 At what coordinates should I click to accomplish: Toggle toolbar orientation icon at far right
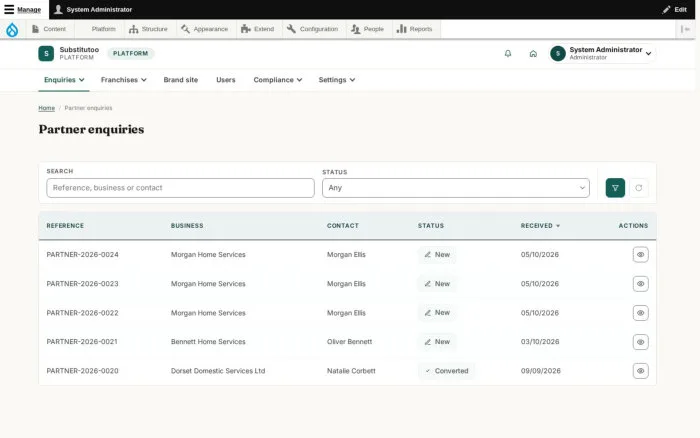685,29
